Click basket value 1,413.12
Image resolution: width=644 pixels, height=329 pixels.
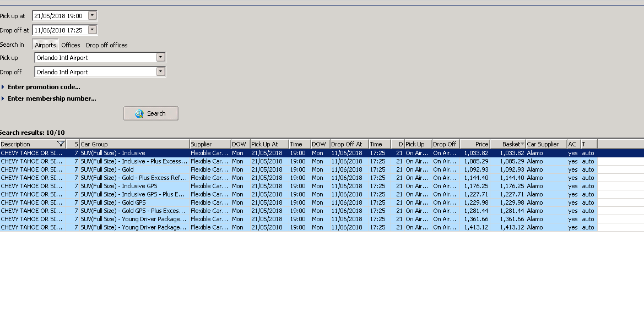(x=512, y=227)
